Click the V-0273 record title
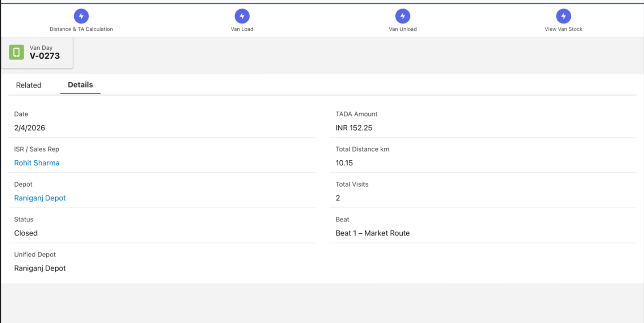644x323 pixels. (x=45, y=56)
